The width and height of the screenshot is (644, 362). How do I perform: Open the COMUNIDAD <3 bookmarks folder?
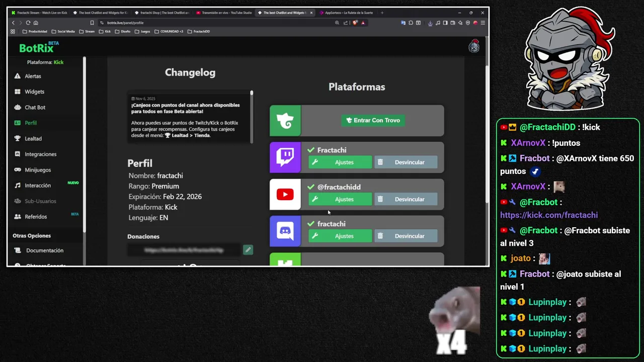[x=169, y=31]
